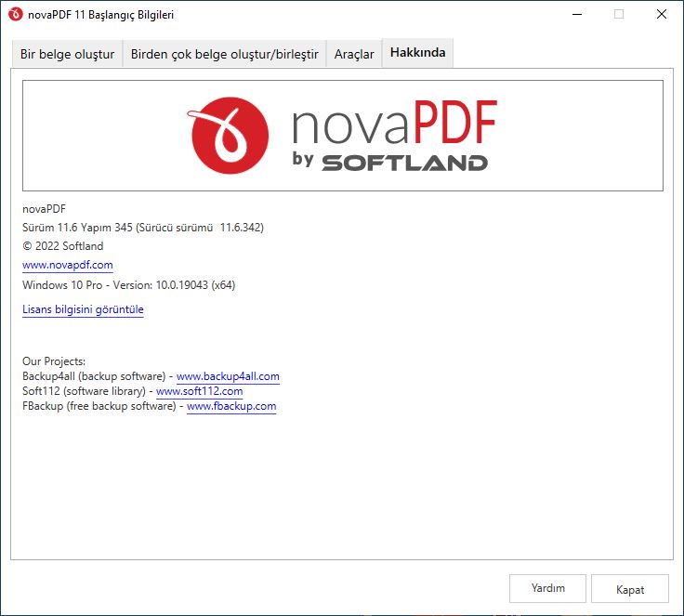The image size is (684, 616).
Task: Click the 'Our Projects:' heading text
Action: pos(54,361)
